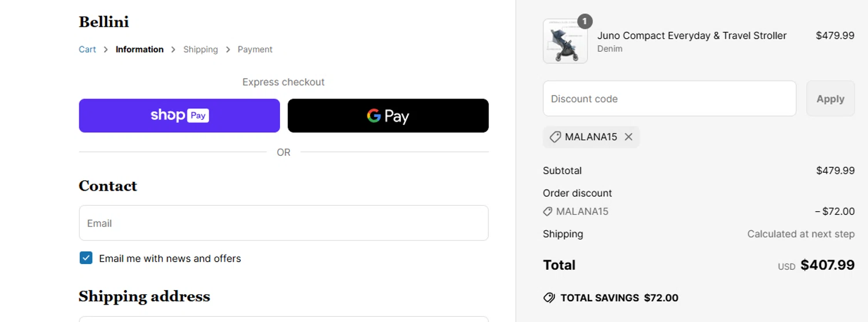Pay with Shop Pay express checkout
868x322 pixels.
tap(179, 116)
